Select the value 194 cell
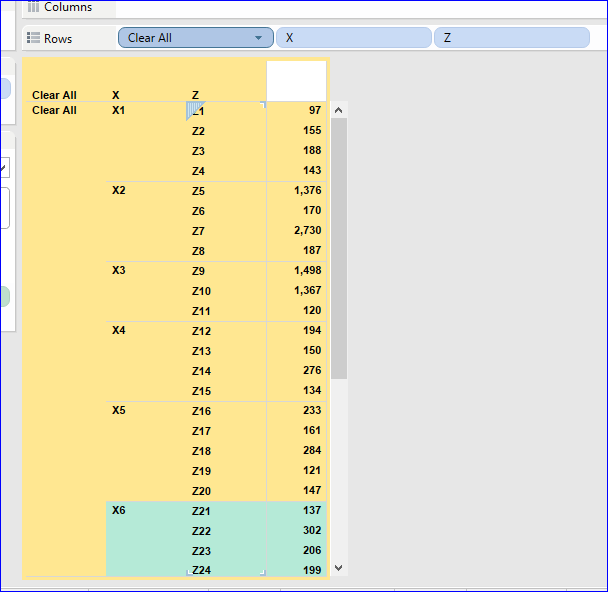Image resolution: width=608 pixels, height=592 pixels. click(312, 330)
